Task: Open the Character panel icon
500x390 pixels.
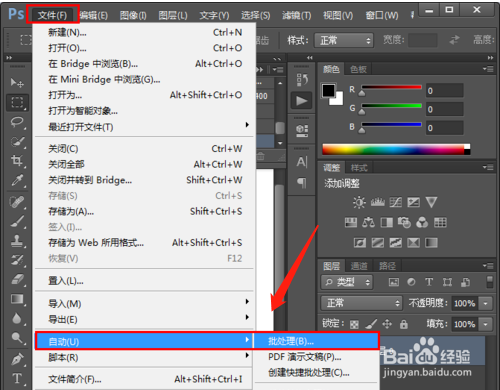Action: [302, 162]
